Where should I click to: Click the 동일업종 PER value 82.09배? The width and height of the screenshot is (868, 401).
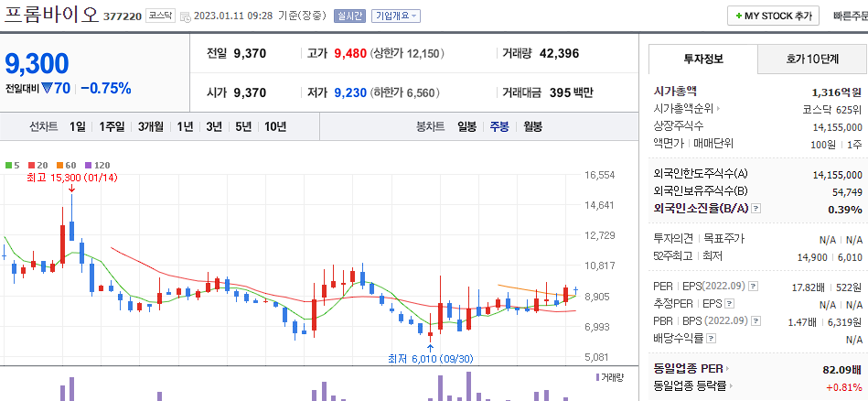click(x=842, y=370)
